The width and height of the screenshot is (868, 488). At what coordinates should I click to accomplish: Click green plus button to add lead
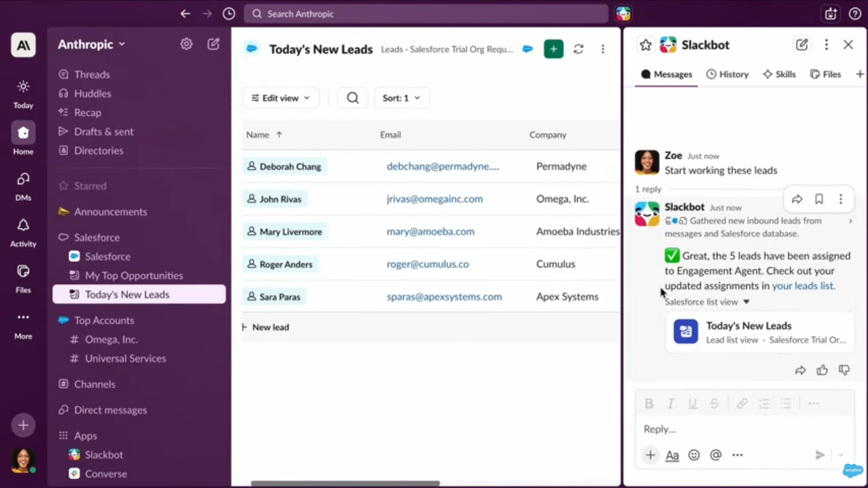pos(553,49)
